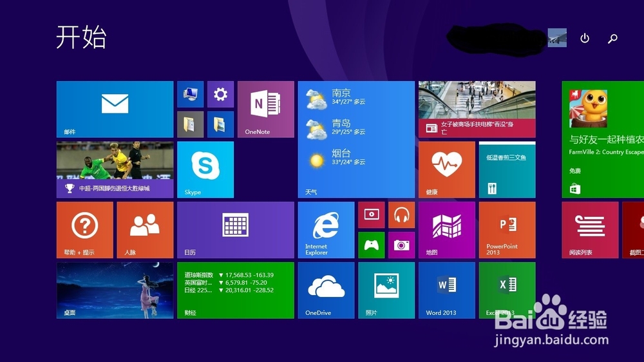Click the search magnifier button
This screenshot has height=362, width=644.
click(x=612, y=39)
